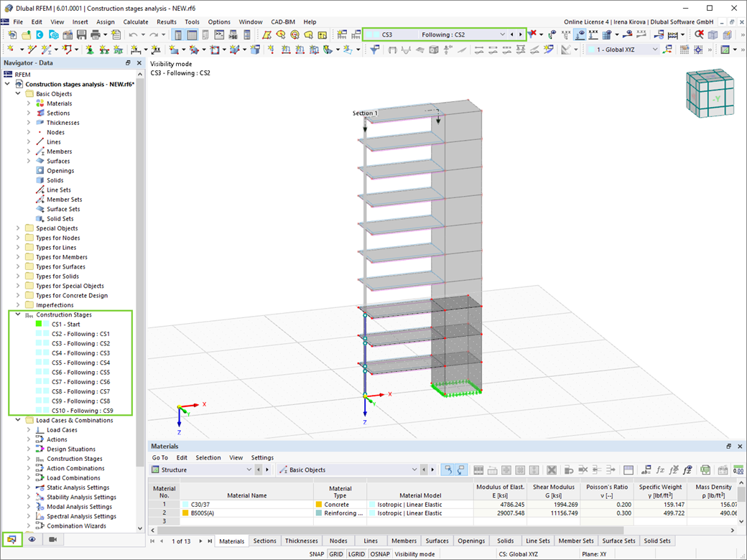Image resolution: width=747 pixels, height=560 pixels.
Task: Click the Open file folder icon
Action: (x=26, y=34)
